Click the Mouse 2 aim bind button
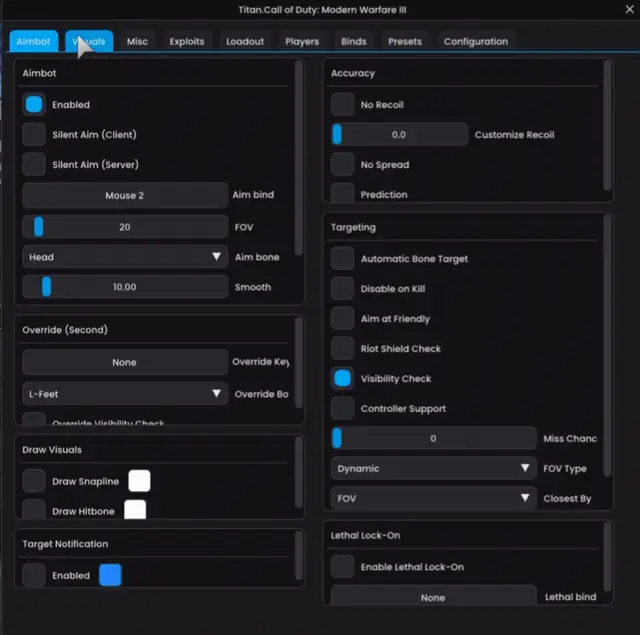The height and width of the screenshot is (635, 640). (125, 195)
